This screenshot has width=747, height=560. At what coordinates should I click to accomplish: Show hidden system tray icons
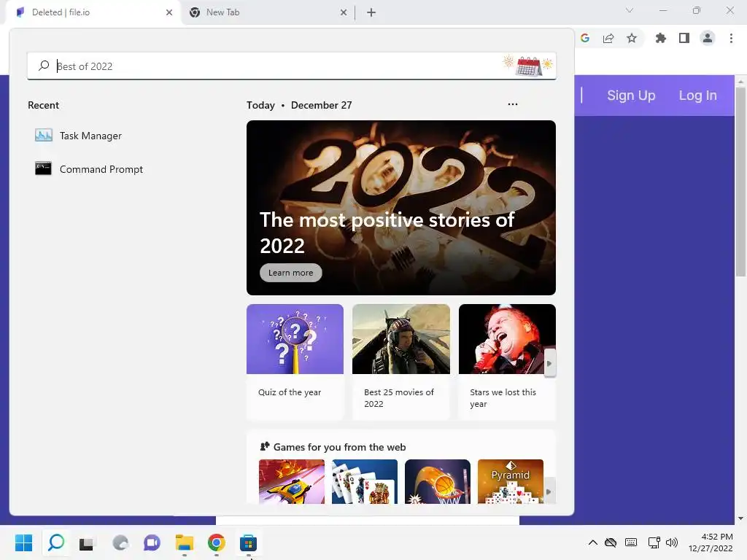(592, 542)
